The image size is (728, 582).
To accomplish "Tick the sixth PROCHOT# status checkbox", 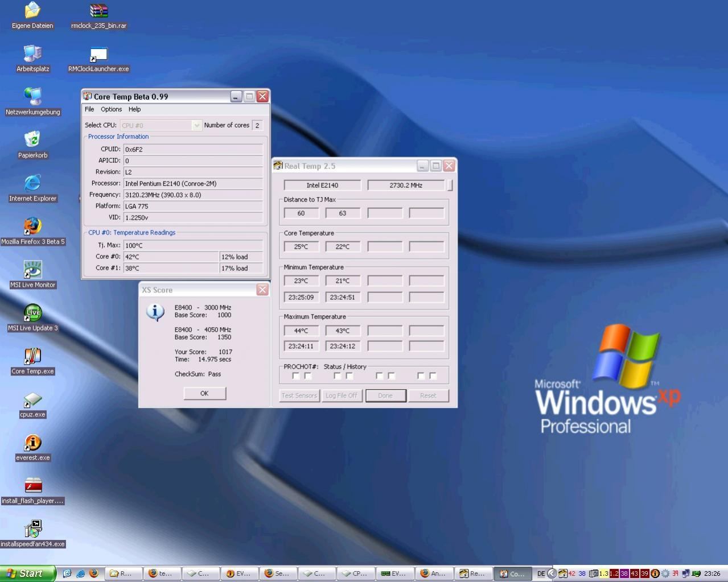I will tap(392, 376).
